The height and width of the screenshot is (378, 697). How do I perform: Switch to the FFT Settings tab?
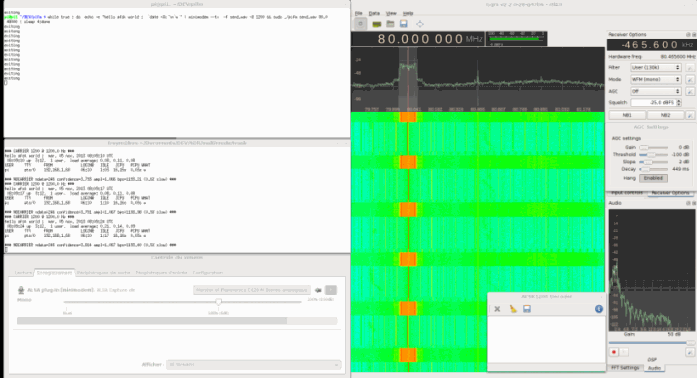pyautogui.click(x=625, y=368)
